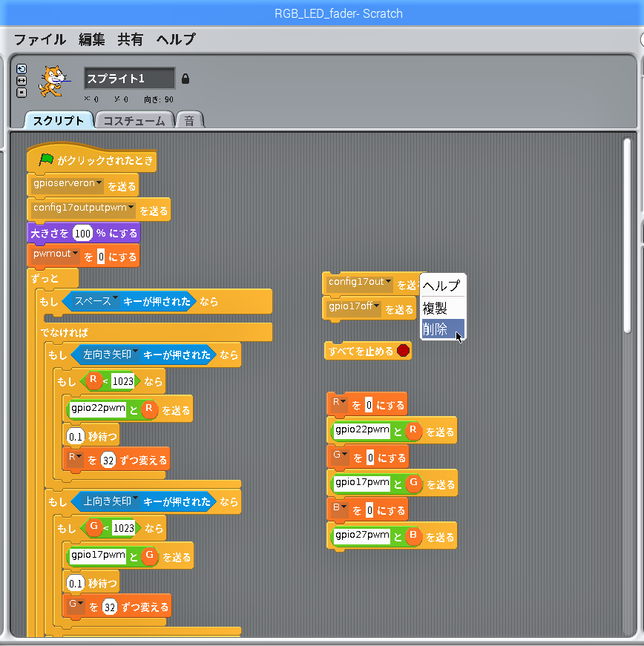Select the left-right flip only rotation style
This screenshot has height=646, width=644.
coord(22,81)
